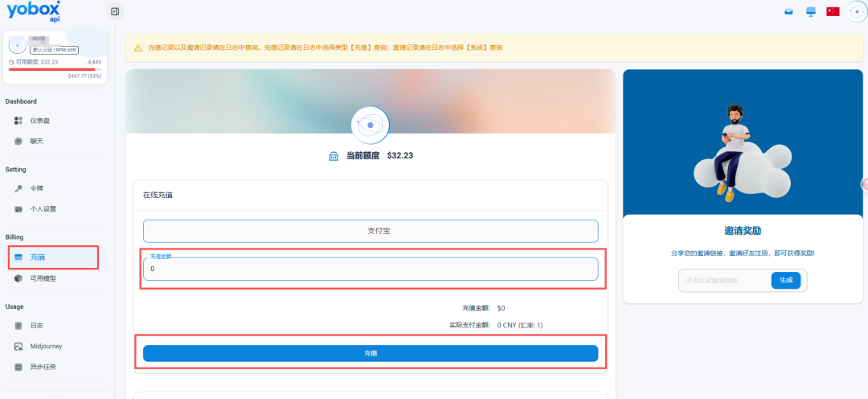
Task: Open the 聊天 menu item
Action: click(x=55, y=142)
